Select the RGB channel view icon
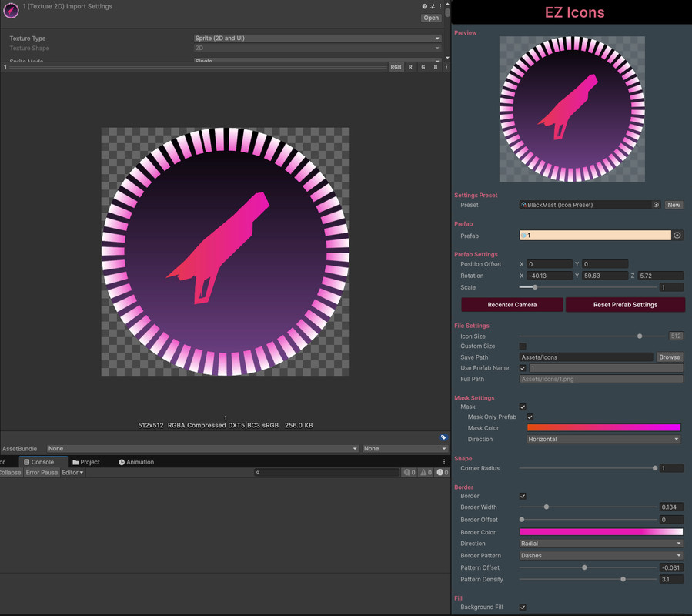Image resolution: width=692 pixels, height=616 pixels. 396,67
